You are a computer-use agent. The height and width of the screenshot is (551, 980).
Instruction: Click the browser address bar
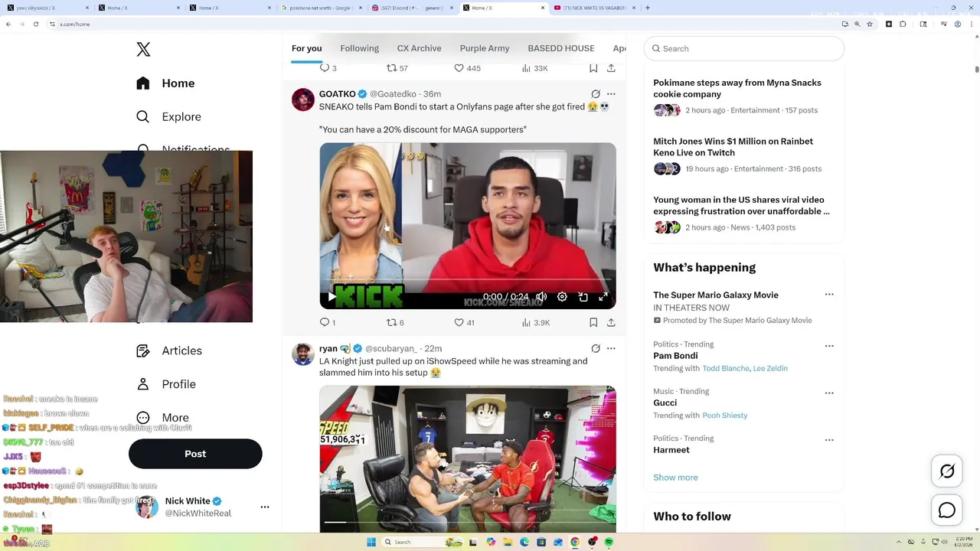coord(440,24)
